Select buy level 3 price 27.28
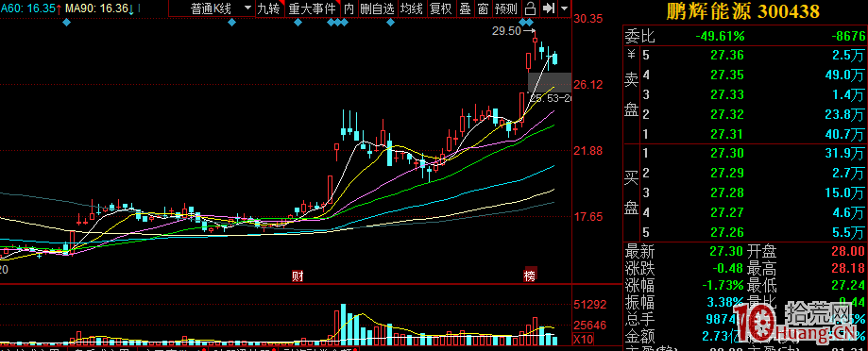This screenshot has height=351, width=868. pyautogui.click(x=727, y=192)
